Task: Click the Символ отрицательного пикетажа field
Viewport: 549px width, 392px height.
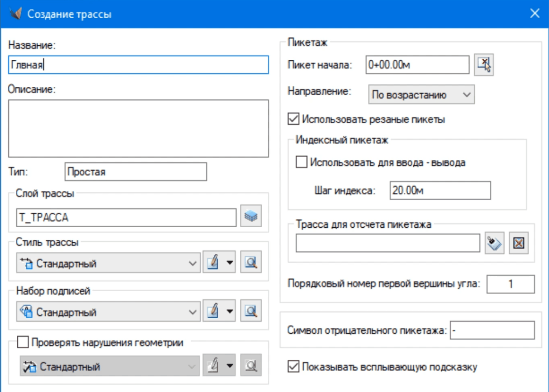Action: click(492, 331)
